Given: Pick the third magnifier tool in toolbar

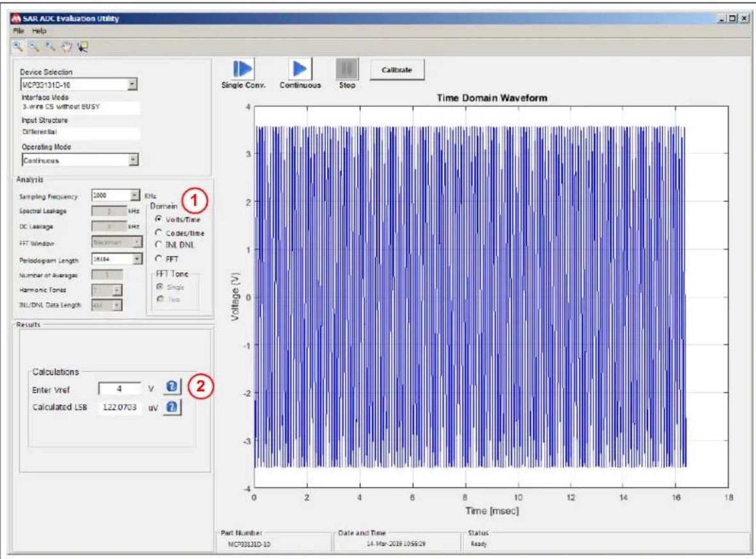Looking at the screenshot, I should [x=50, y=47].
